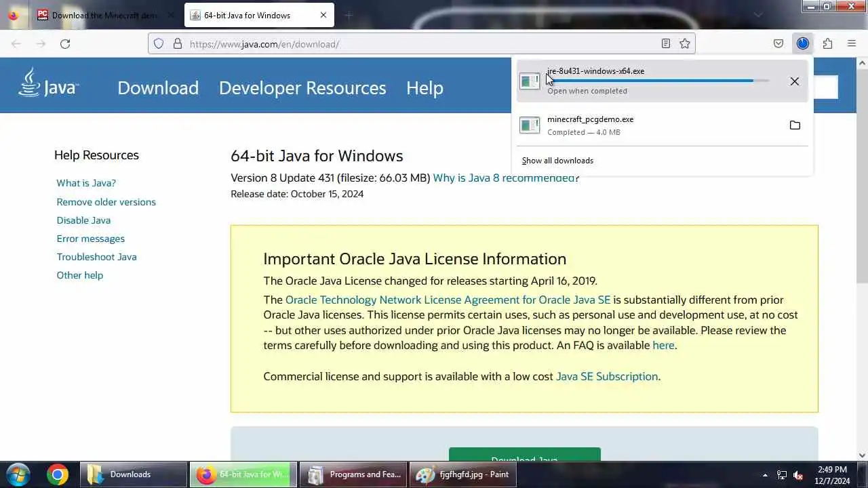Show hidden tray icons arrow
This screenshot has width=868, height=488.
(x=765, y=475)
